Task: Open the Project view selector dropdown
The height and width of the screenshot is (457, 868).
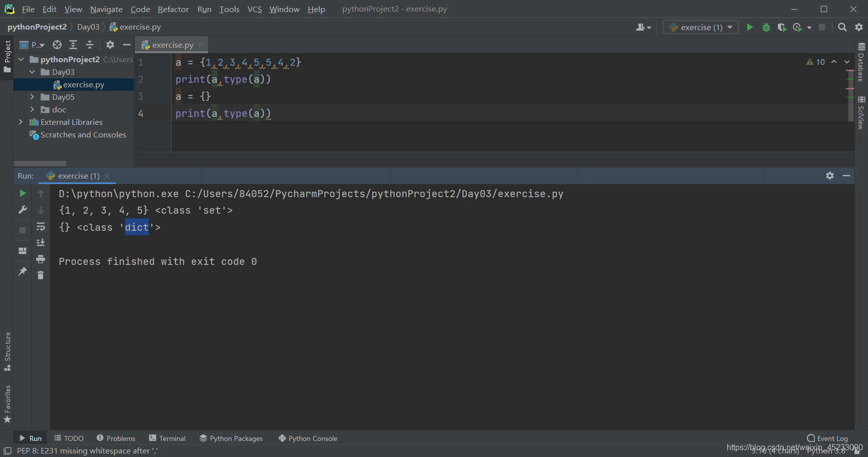Action: tap(33, 45)
